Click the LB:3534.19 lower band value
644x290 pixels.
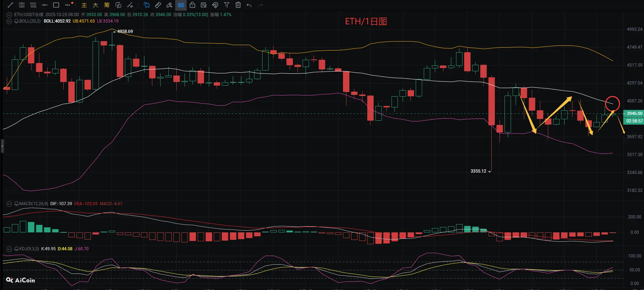pos(108,21)
